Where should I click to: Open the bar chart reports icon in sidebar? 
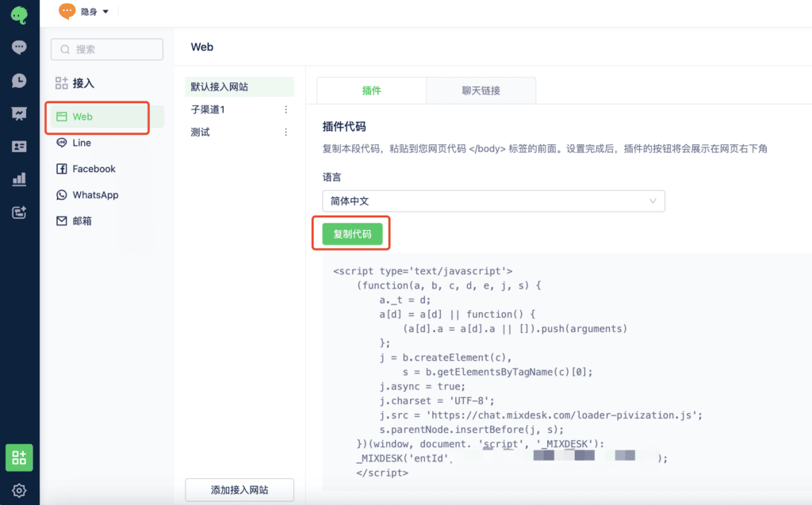tap(19, 180)
